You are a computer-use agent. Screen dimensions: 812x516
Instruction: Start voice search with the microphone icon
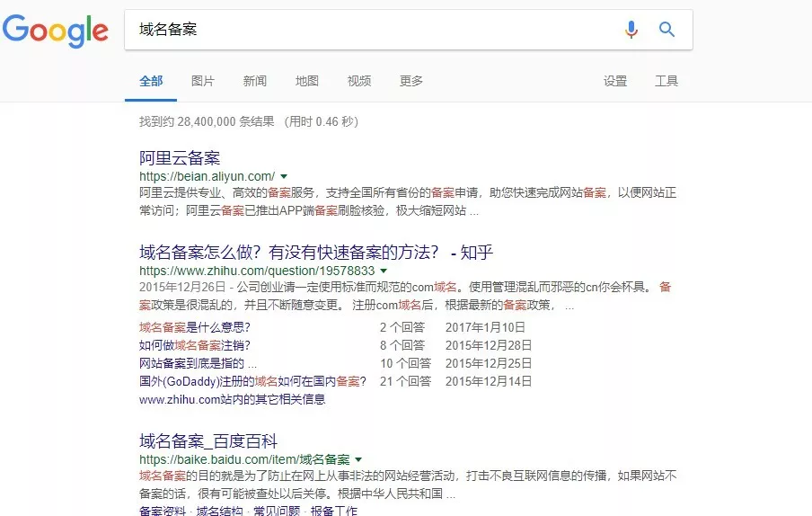click(x=631, y=30)
